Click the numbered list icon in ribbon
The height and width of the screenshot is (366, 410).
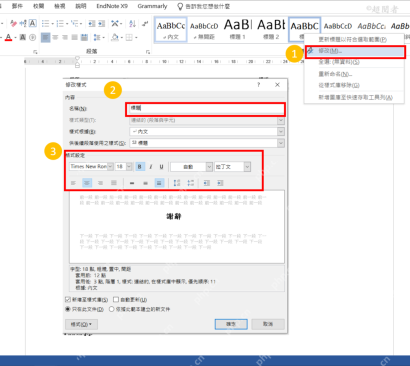pyautogui.click(x=60, y=23)
